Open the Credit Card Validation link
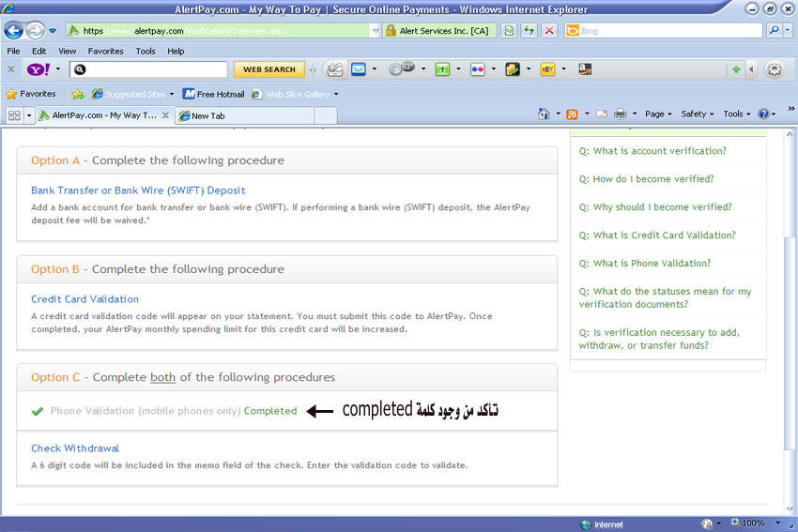 (x=84, y=299)
